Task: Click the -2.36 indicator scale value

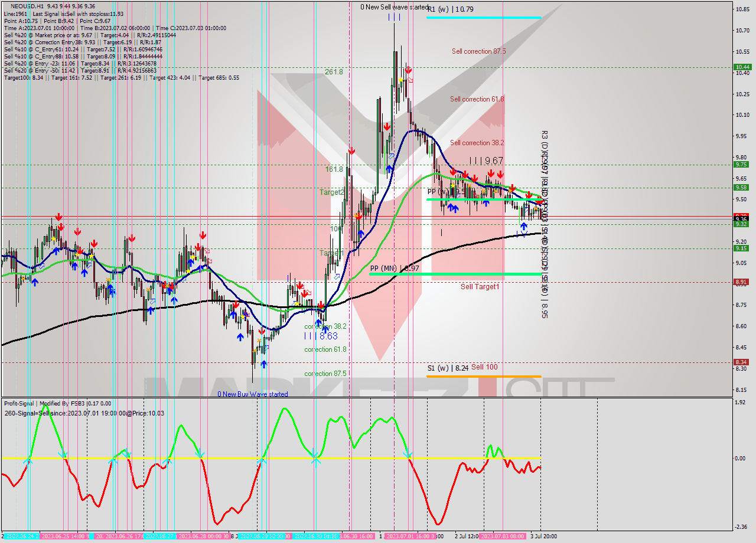Action: click(x=741, y=526)
